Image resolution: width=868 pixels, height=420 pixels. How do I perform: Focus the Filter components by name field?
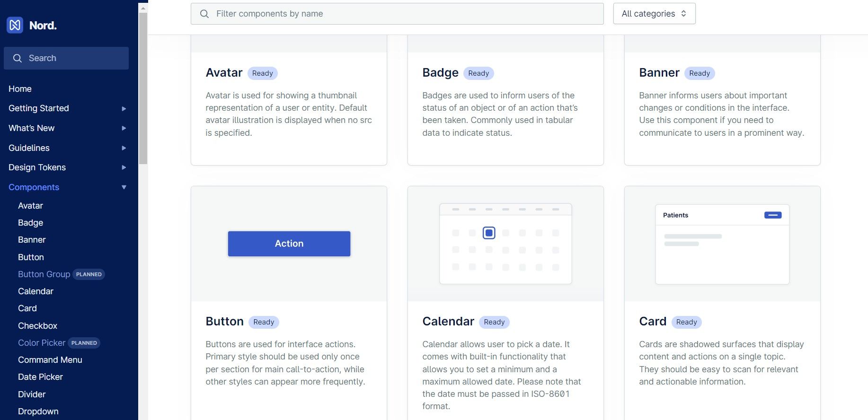tap(397, 14)
